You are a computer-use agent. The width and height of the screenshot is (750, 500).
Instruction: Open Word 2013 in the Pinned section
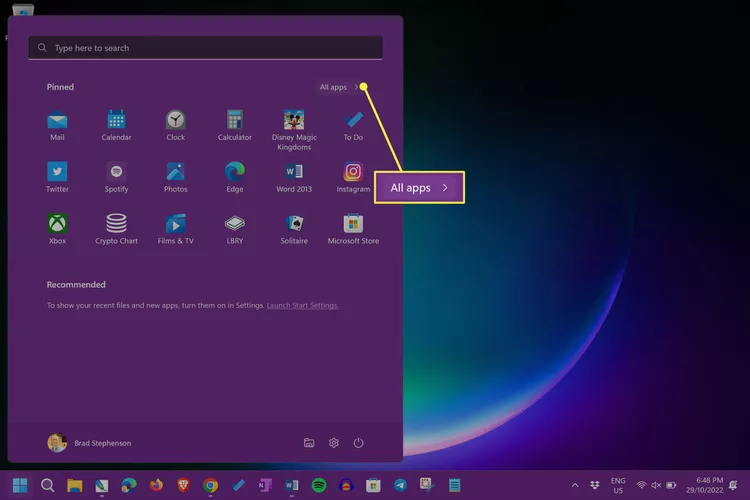click(294, 177)
